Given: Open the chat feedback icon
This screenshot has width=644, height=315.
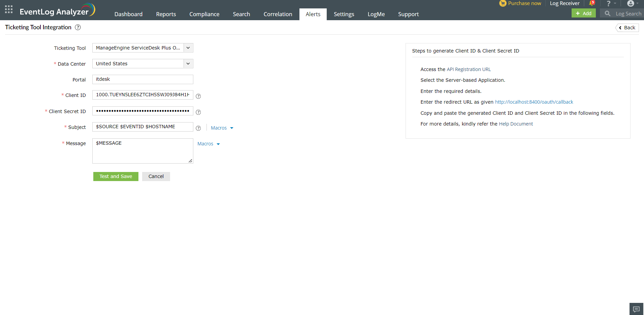Looking at the screenshot, I should [x=636, y=309].
